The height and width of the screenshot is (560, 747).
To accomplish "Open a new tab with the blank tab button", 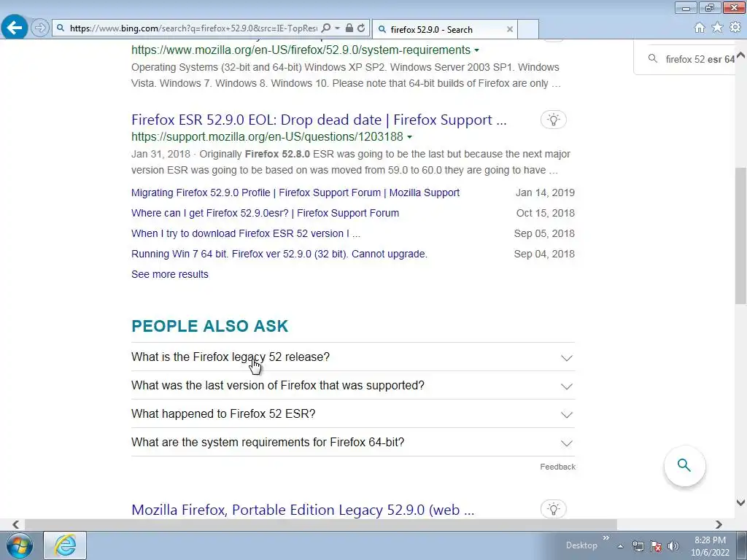I will [528, 29].
